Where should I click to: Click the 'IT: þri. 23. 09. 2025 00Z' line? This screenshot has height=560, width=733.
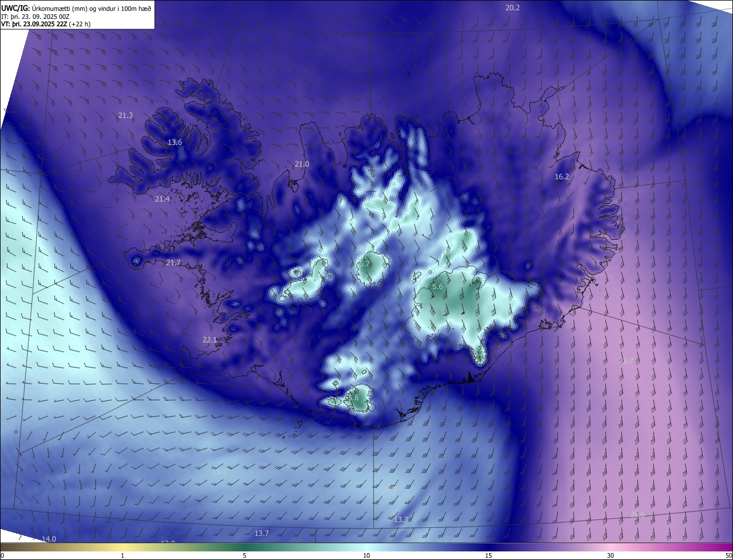[x=36, y=16]
